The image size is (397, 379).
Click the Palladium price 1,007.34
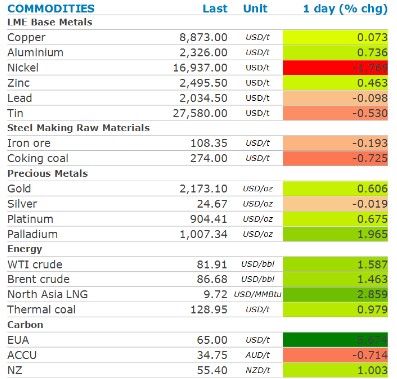(x=204, y=234)
